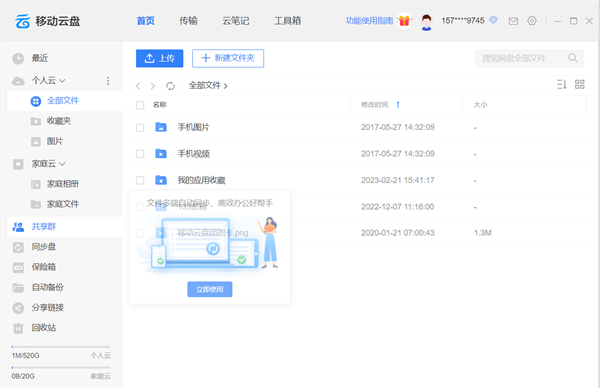Refresh the file list
This screenshot has width=600, height=388.
(170, 86)
